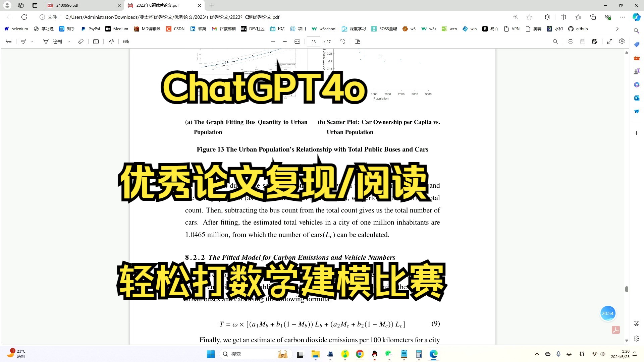Rotate the PDF page
The height and width of the screenshot is (362, 644).
click(x=342, y=42)
